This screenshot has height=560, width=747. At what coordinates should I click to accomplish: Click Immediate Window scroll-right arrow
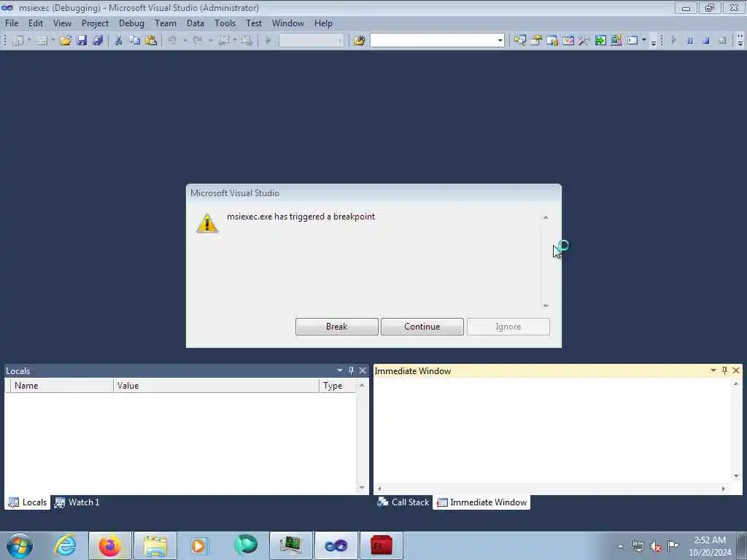tap(724, 488)
